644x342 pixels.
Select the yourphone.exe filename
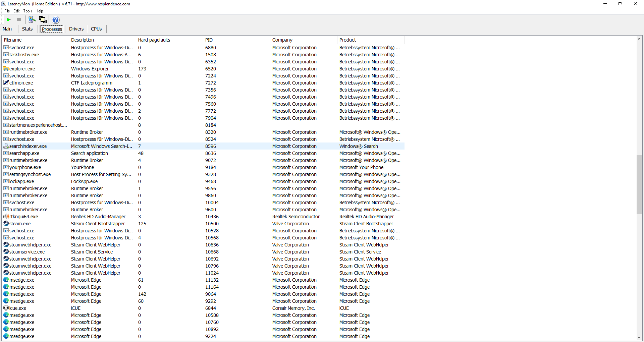(25, 167)
